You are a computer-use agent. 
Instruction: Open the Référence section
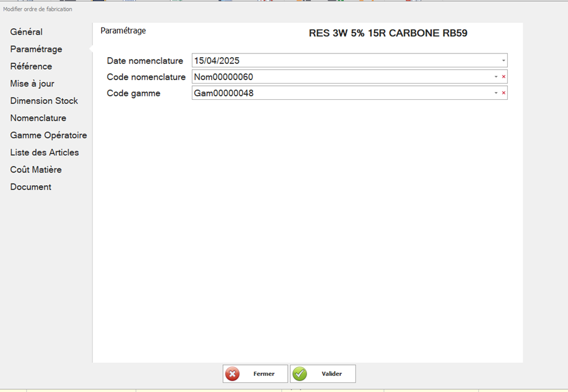tap(31, 66)
